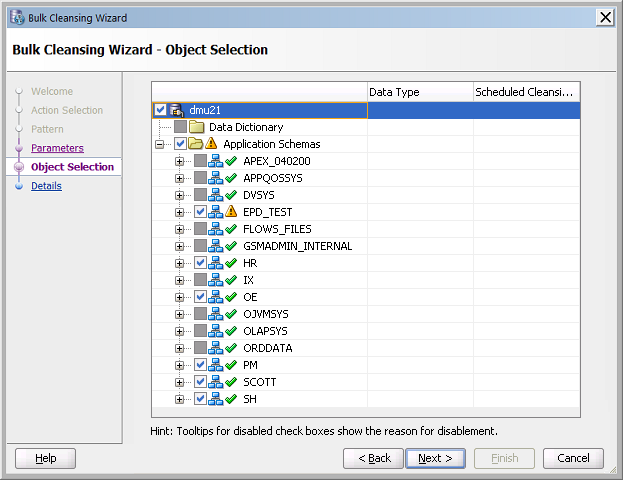Viewport: 623px width, 480px height.
Task: Enable the IX schema checkbox
Action: (200, 280)
